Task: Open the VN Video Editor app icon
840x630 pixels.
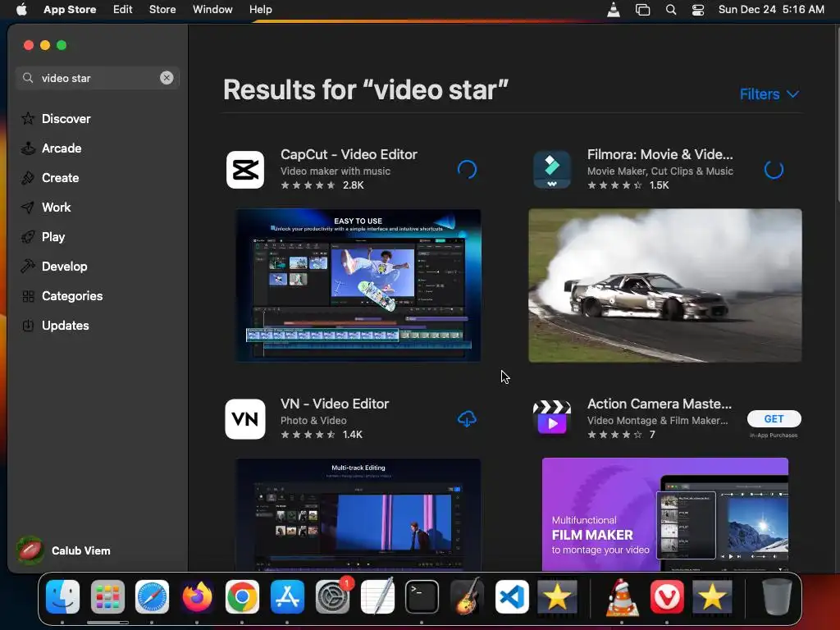Action: pos(245,419)
